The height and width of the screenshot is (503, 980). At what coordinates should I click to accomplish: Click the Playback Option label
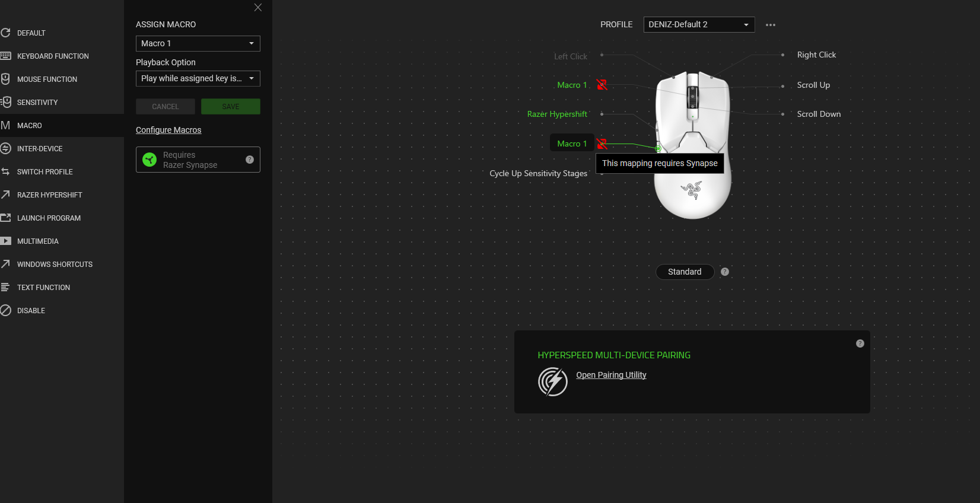point(166,62)
